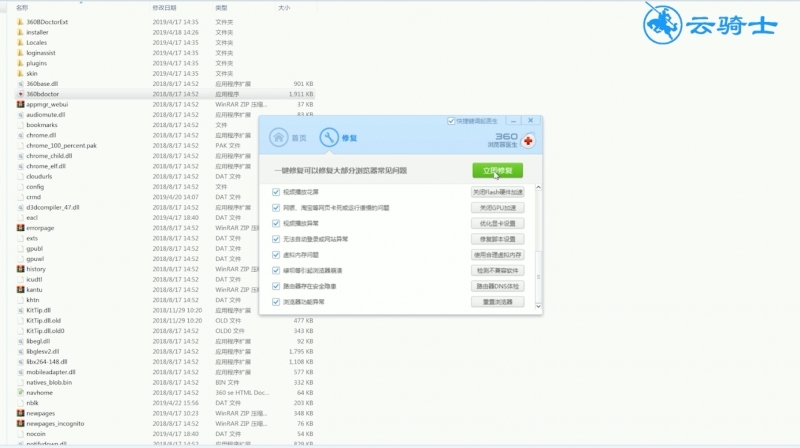Screen dimensions: 800x448
Task: Select the nocoin file name
Action: (36, 434)
